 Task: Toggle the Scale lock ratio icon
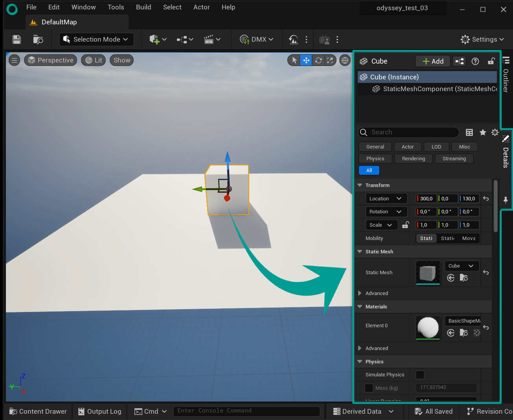point(405,225)
